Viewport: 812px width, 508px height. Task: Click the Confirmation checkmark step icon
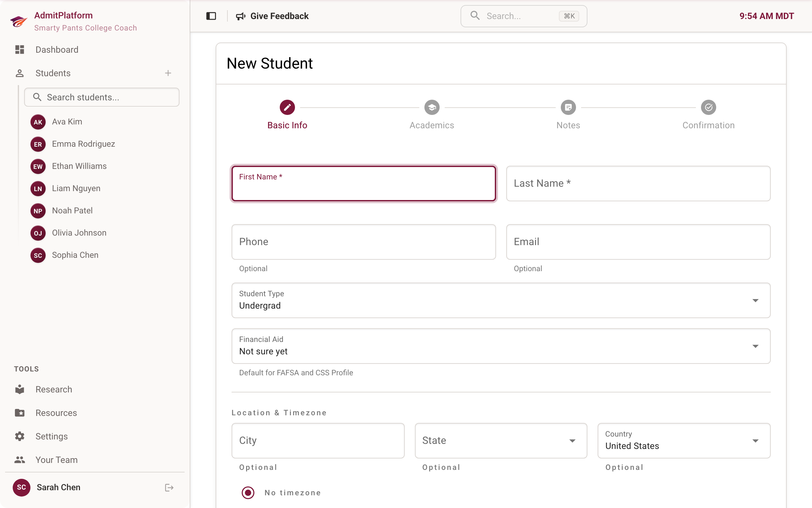(708, 107)
